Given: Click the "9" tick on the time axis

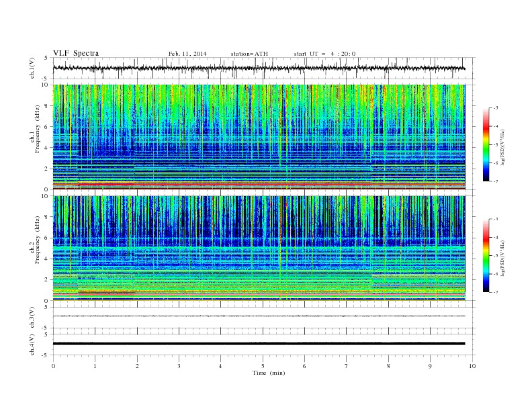Looking at the screenshot, I should (430, 366).
